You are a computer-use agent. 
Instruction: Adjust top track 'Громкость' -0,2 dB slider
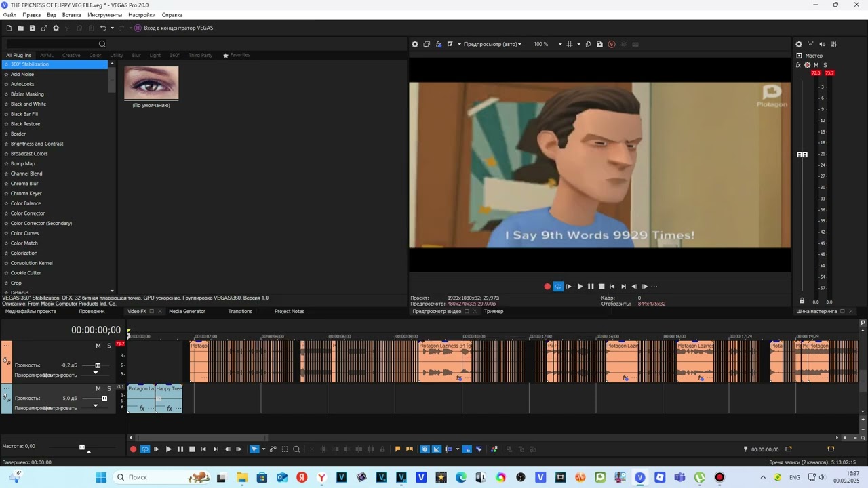click(98, 365)
